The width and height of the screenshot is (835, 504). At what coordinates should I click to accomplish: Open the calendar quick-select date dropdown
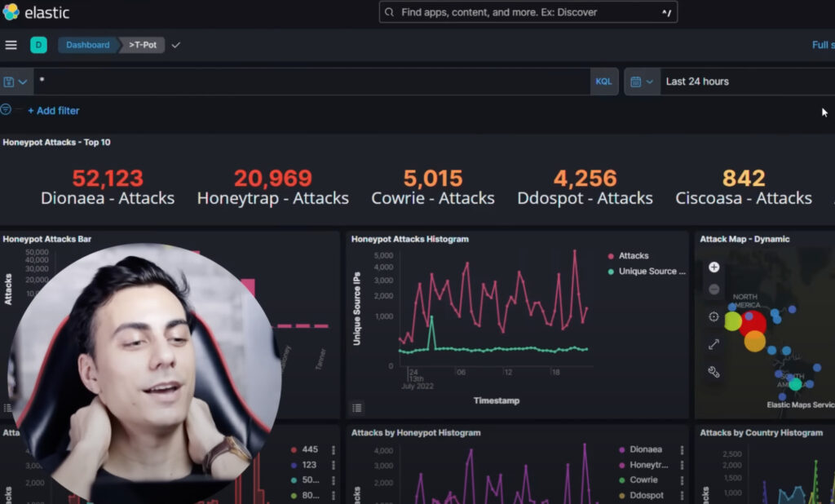642,82
